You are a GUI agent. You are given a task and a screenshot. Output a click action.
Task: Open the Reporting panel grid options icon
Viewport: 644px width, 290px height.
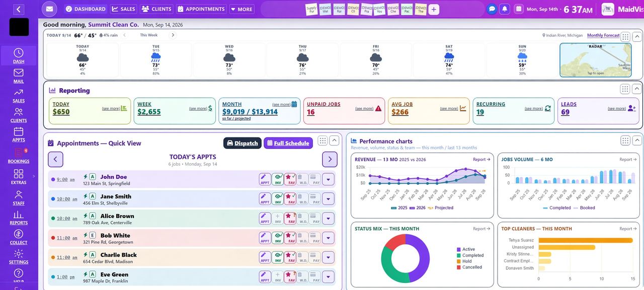point(625,89)
